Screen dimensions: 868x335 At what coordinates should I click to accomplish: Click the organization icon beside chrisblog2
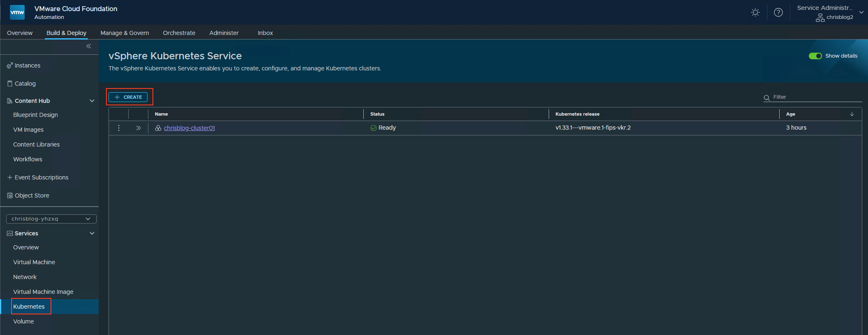click(x=820, y=18)
